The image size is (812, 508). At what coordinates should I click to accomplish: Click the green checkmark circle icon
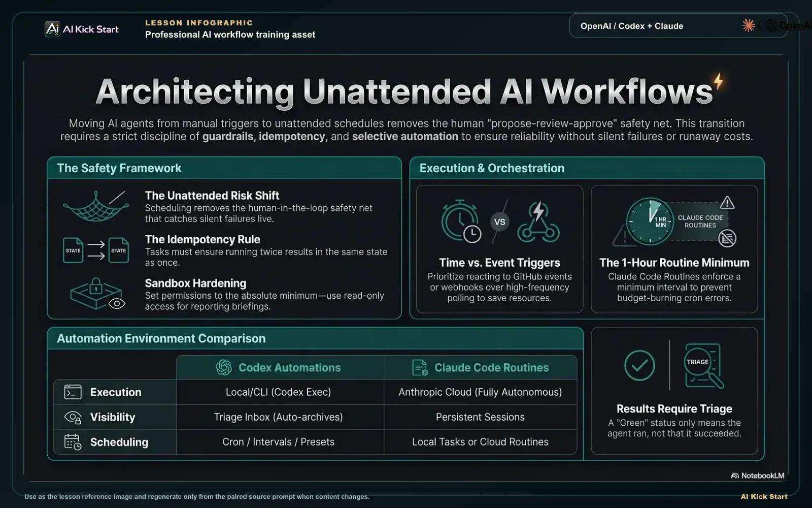pyautogui.click(x=639, y=365)
